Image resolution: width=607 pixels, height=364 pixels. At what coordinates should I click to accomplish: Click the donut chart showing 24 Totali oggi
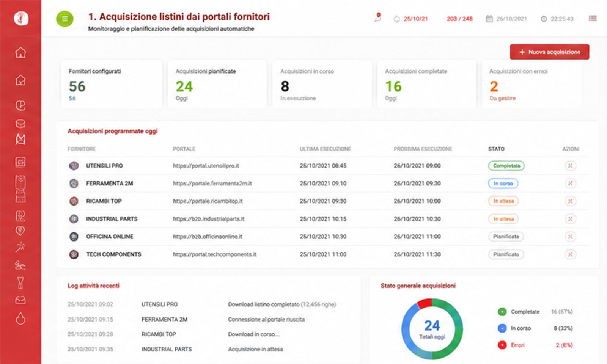[432, 329]
